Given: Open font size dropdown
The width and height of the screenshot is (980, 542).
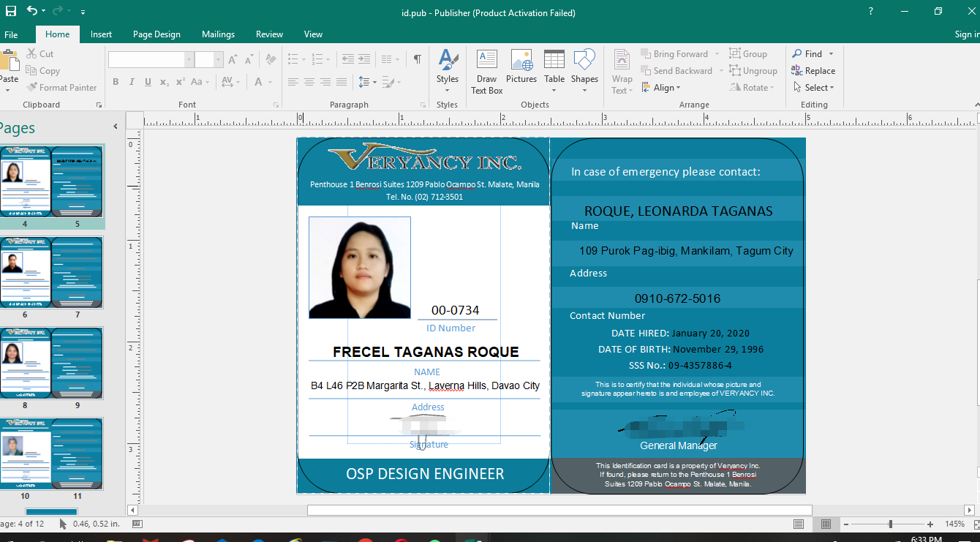Looking at the screenshot, I should pos(219,60).
